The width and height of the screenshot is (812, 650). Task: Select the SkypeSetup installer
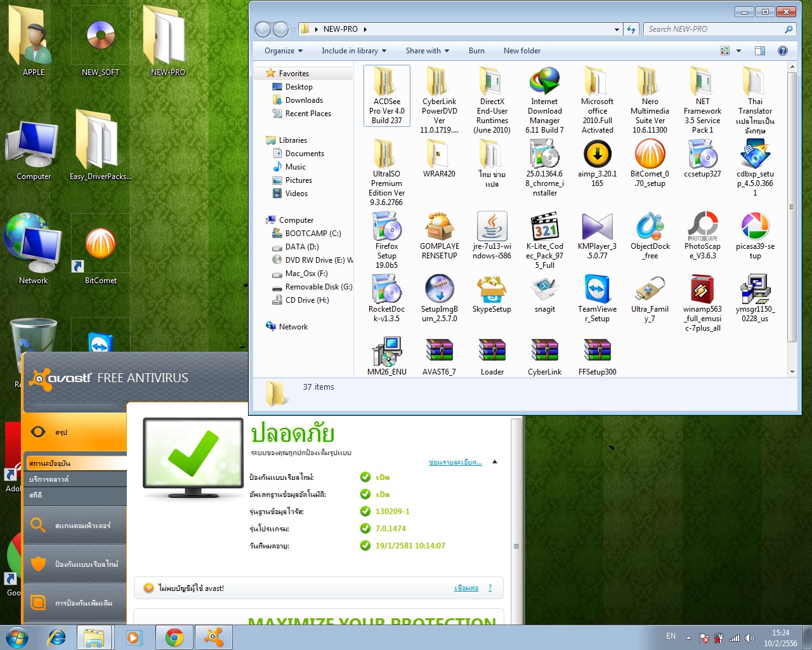[492, 294]
